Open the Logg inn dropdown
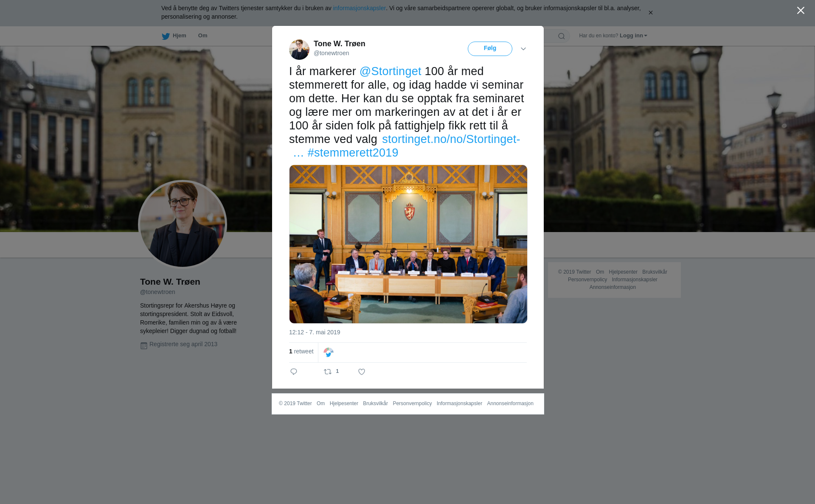This screenshot has width=815, height=504. point(633,36)
